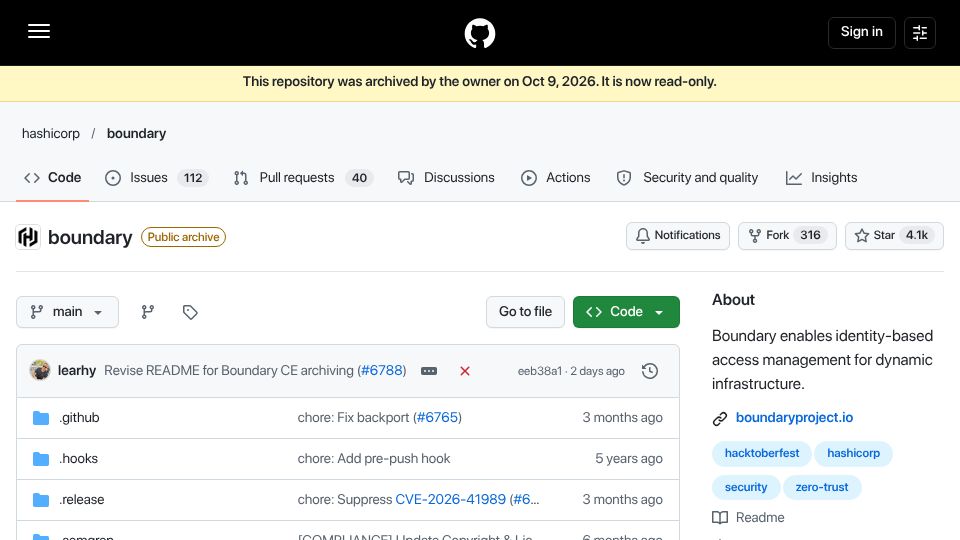Click '5 years ago' in .hooks row
This screenshot has width=960, height=540.
coord(629,459)
